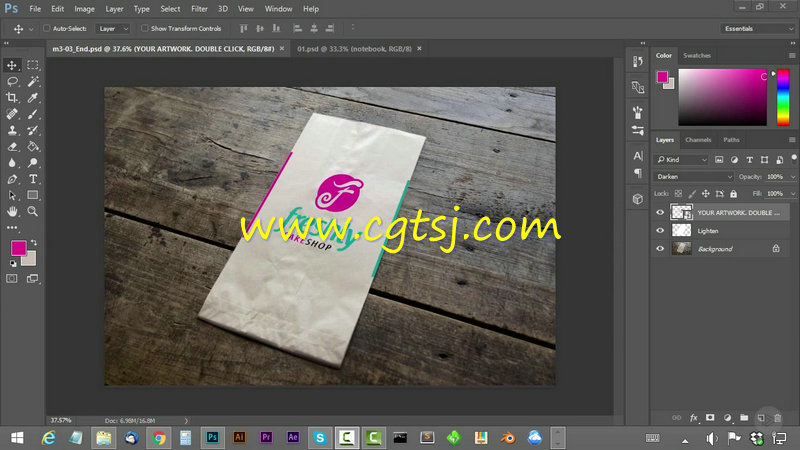
Task: Select the Move tool in the toolbox
Action: coord(12,65)
